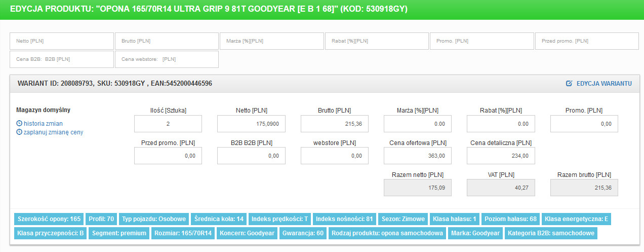
Task: Select the Kategoria B2B: samochodowe tag
Action: [x=551, y=233]
